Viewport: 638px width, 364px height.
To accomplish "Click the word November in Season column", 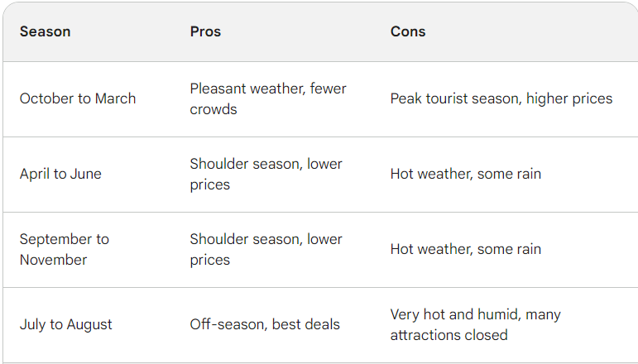I will click(53, 260).
